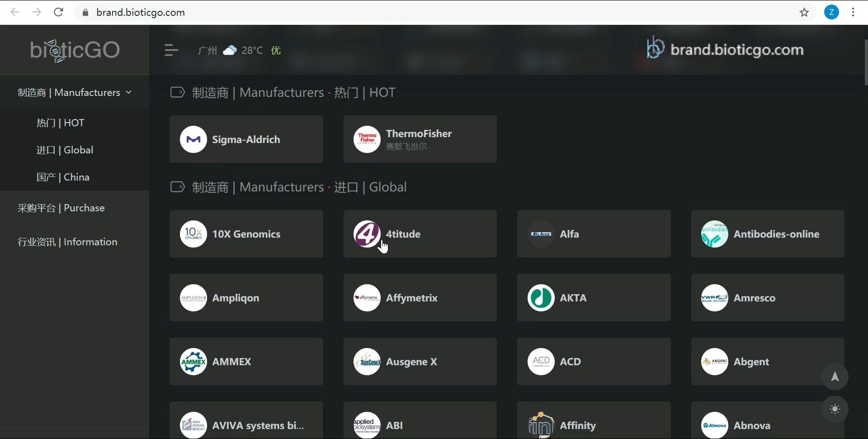Open the Sigma-Aldrich card name

tap(246, 139)
